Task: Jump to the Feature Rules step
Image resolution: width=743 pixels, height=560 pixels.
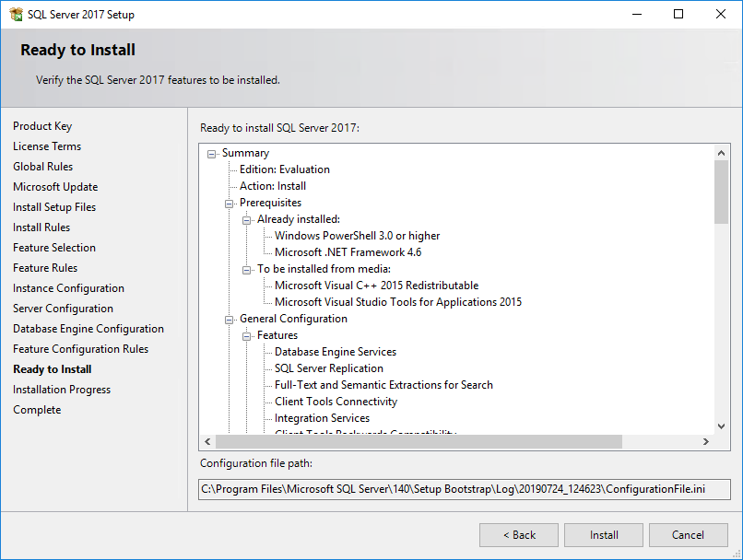Action: (45, 268)
